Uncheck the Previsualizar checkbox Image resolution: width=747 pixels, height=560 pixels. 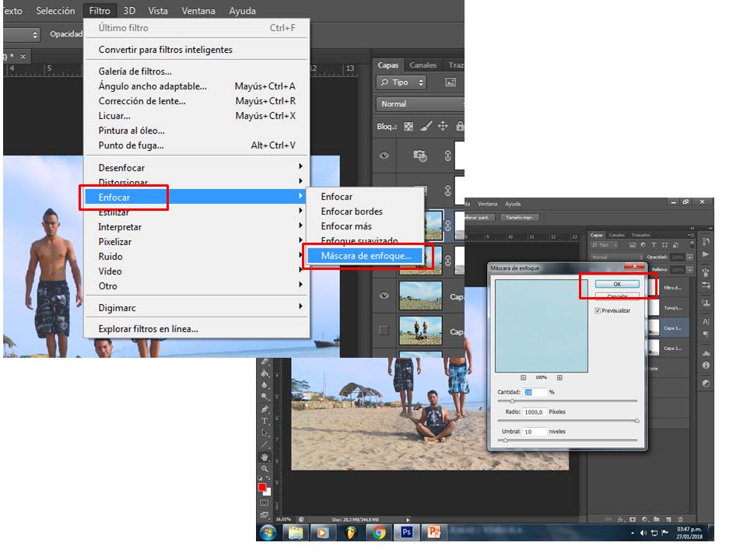598,310
